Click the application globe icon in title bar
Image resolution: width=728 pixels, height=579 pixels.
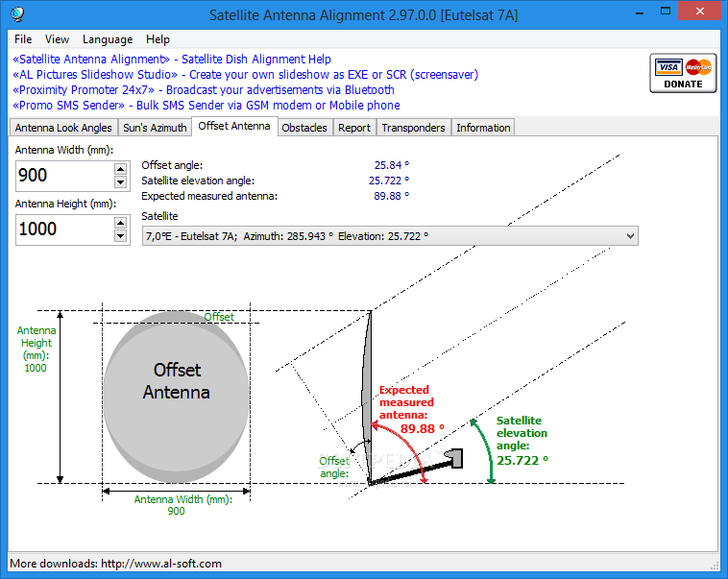(17, 14)
